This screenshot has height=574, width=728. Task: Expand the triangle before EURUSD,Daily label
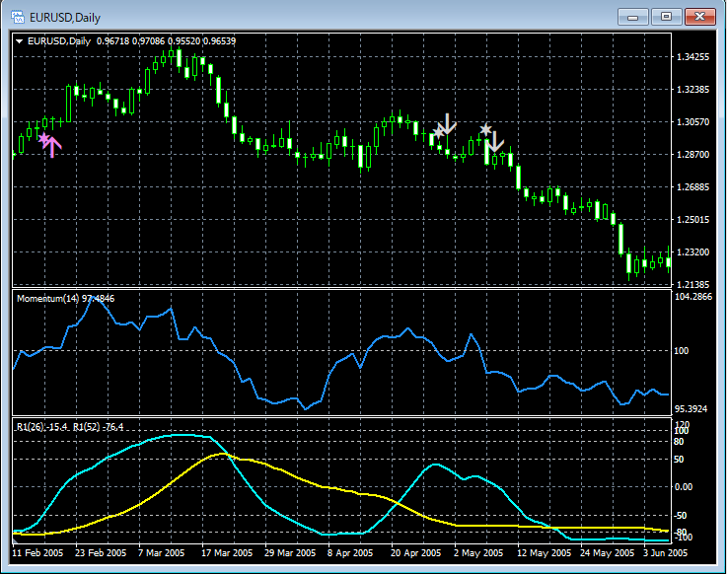click(x=20, y=40)
